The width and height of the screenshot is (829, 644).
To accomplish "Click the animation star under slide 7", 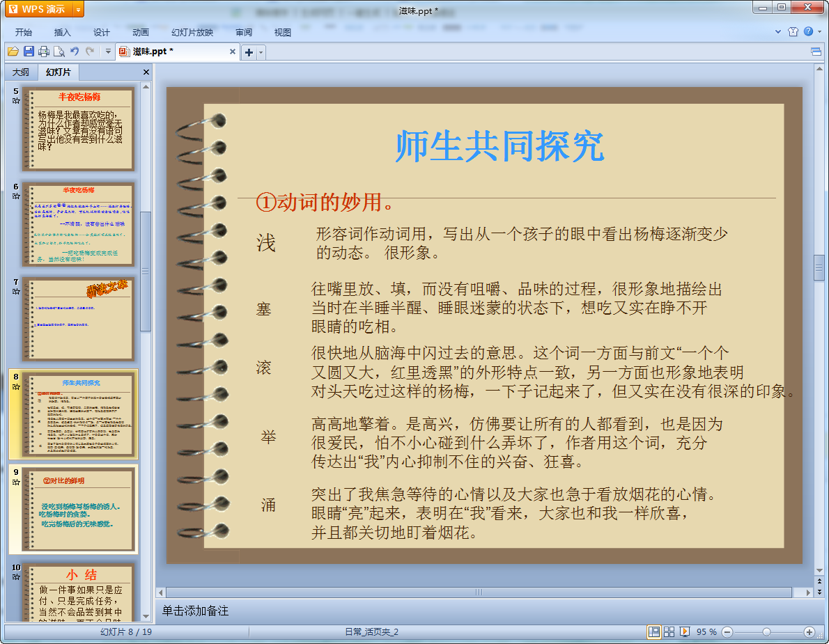I will [x=16, y=292].
